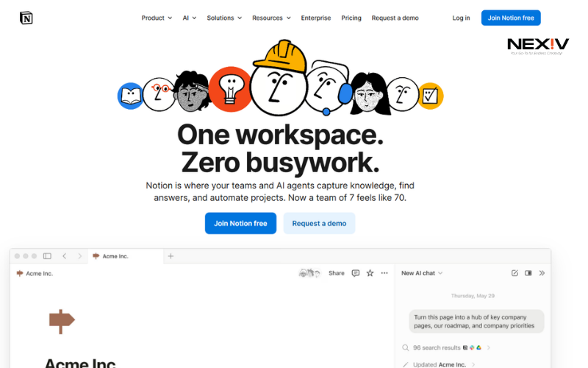Click the face with blue headset illustration
The height and width of the screenshot is (368, 588).
coord(329,87)
